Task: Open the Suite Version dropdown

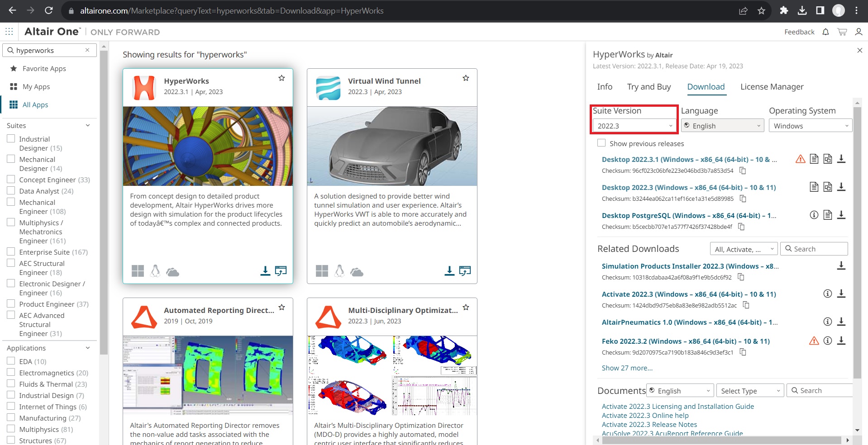Action: click(x=634, y=126)
